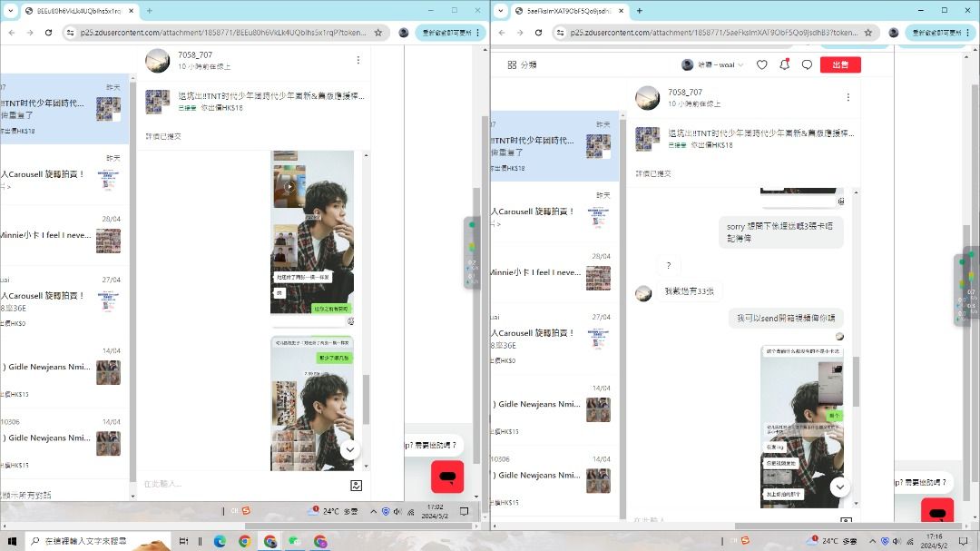The width and height of the screenshot is (980, 551).
Task: Open the left browser three-dot update menu
Action: tap(478, 33)
